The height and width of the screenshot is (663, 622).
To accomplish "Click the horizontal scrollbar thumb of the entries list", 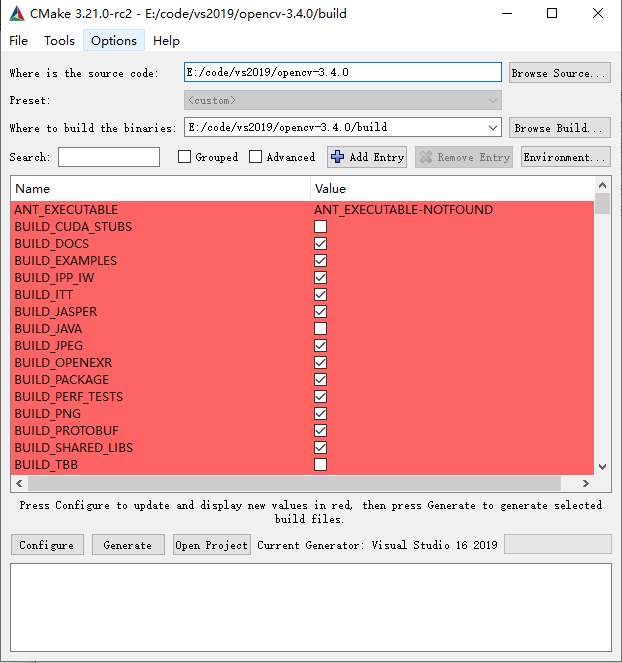I will (295, 483).
